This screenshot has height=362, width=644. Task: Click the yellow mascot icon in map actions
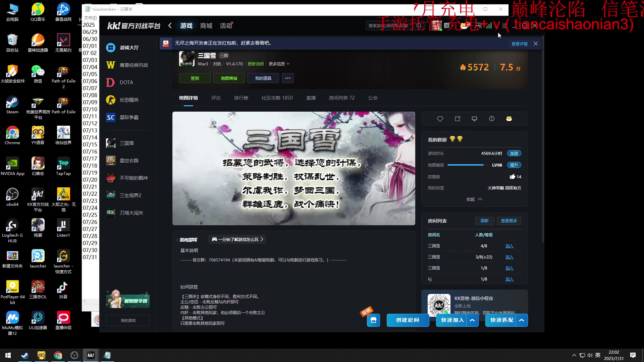[509, 119]
